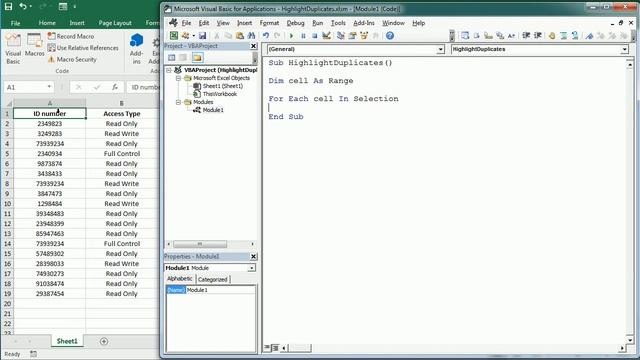Open the Properties Window toolbar icon

(352, 36)
